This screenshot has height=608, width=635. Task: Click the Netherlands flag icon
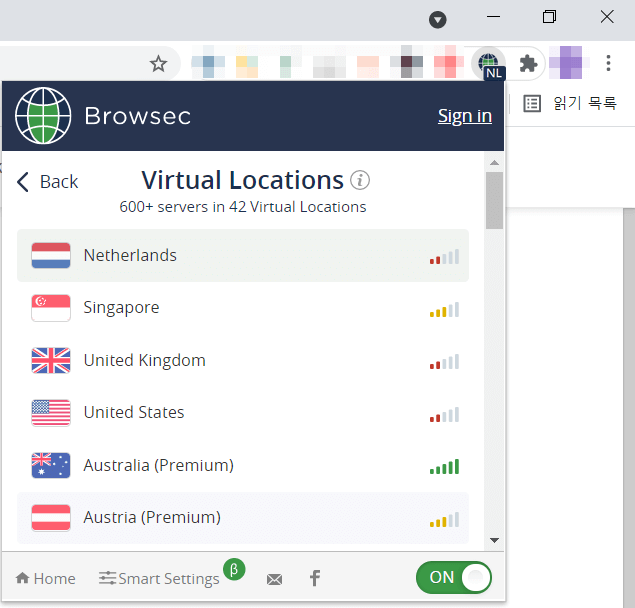click(51, 255)
